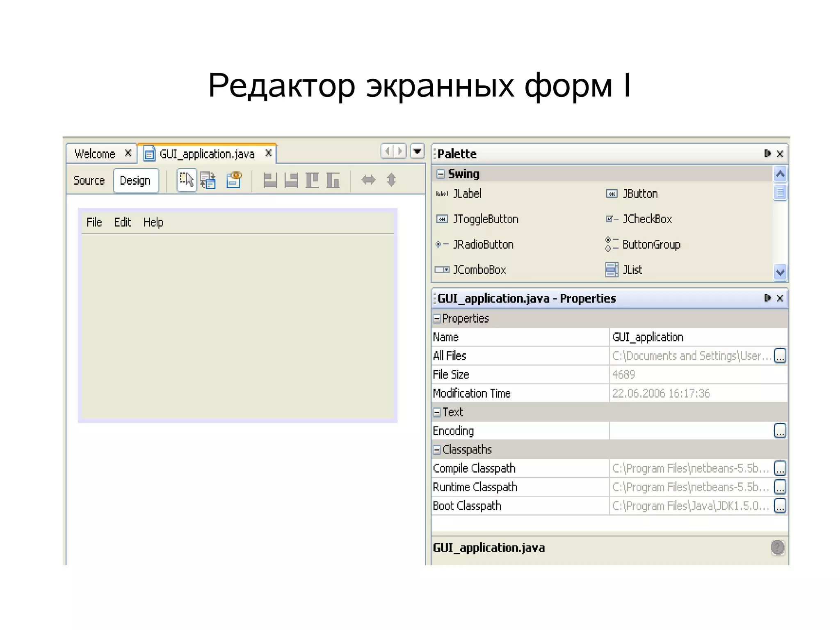Open Compile Classpath ellipsis button
Viewport: 840px width, 630px height.
click(x=780, y=468)
